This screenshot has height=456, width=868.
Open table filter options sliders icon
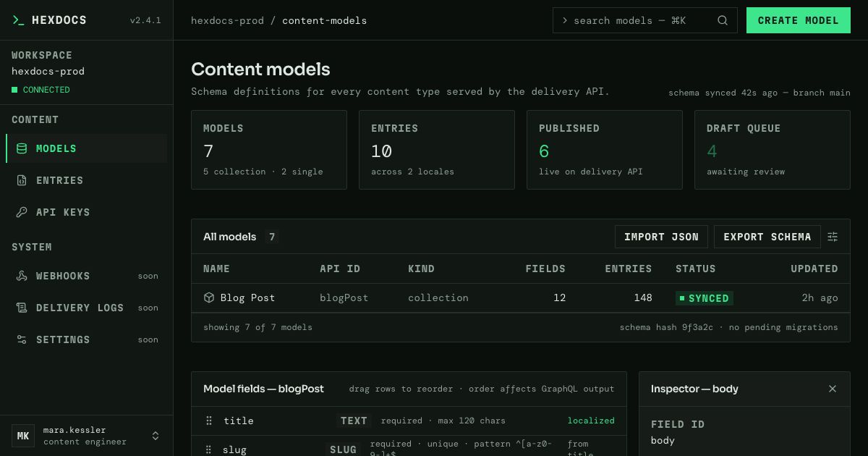coord(833,237)
